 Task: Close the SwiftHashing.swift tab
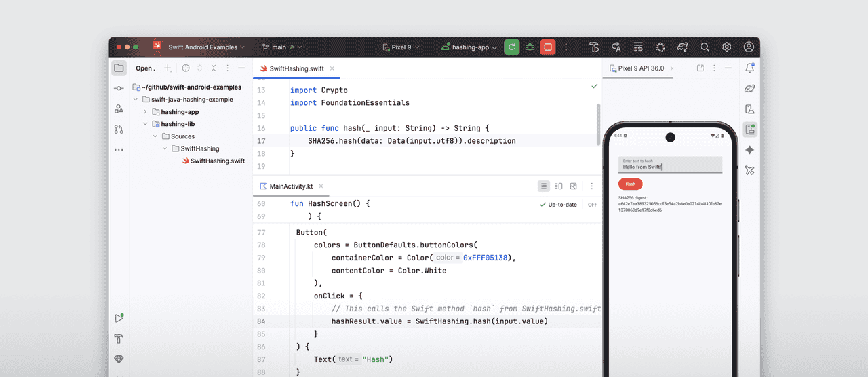[332, 68]
